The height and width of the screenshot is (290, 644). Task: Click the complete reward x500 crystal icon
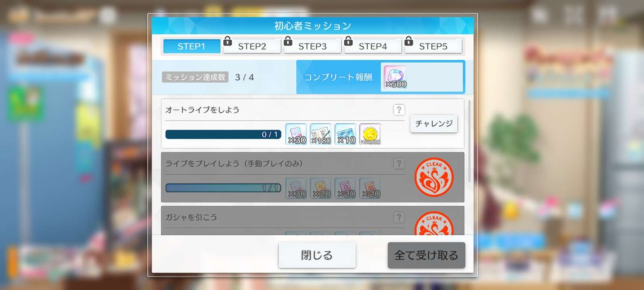[x=395, y=77]
